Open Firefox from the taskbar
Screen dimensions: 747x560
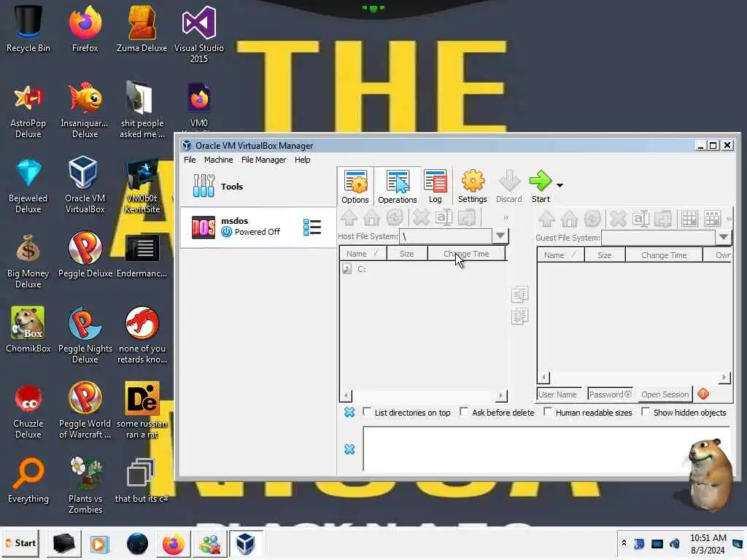tap(173, 544)
